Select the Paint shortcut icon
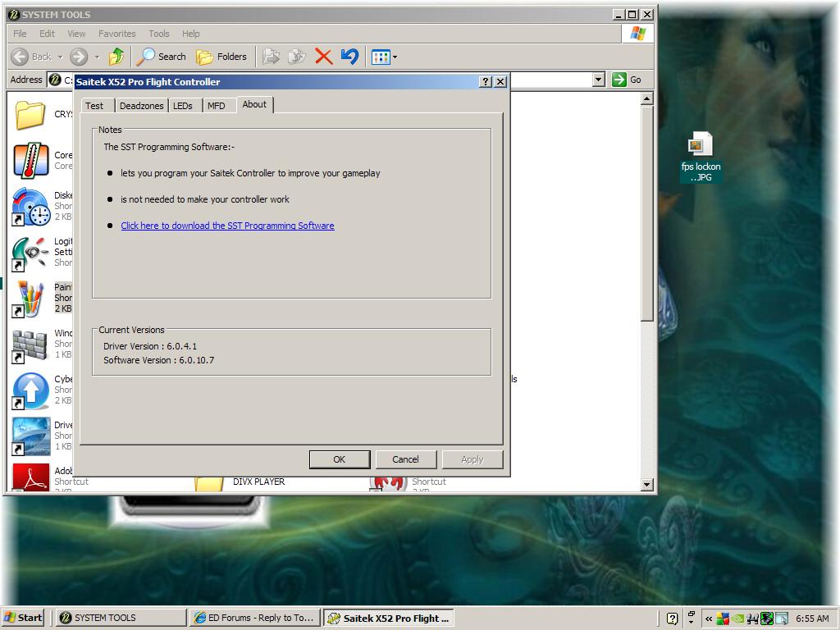The width and height of the screenshot is (840, 630). pos(30,299)
